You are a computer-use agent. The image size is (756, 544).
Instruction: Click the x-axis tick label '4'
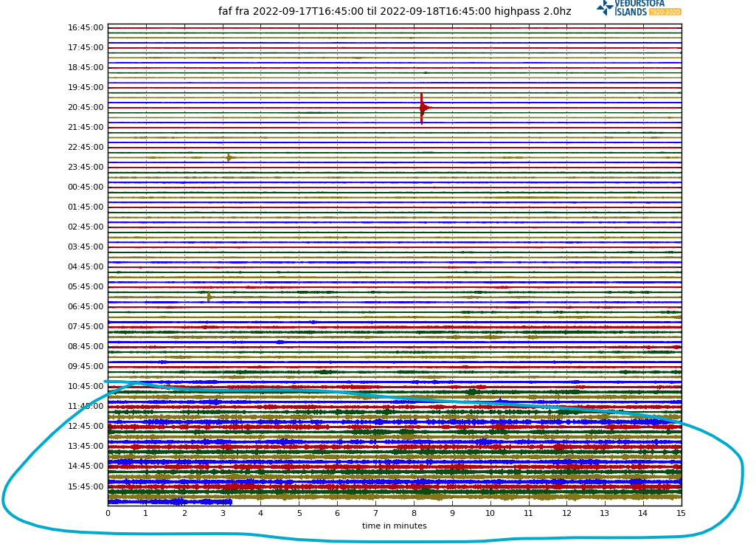pos(261,513)
